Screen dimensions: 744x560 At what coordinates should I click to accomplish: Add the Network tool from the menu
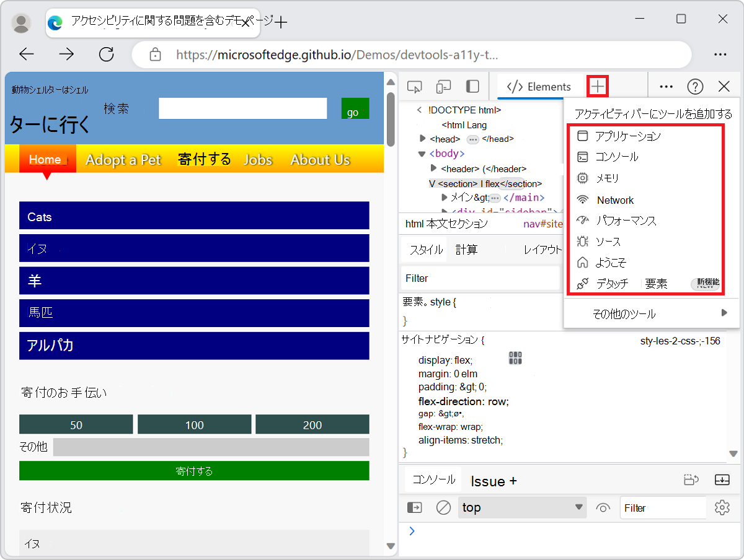(x=614, y=199)
